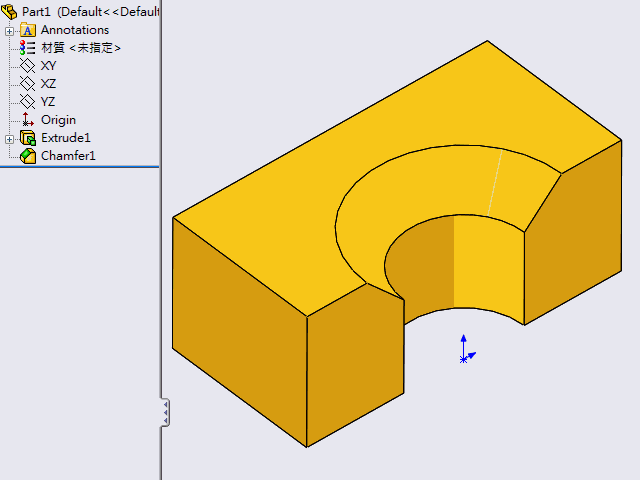Click the material icon beside 材質
This screenshot has width=640, height=480.
[x=27, y=48]
